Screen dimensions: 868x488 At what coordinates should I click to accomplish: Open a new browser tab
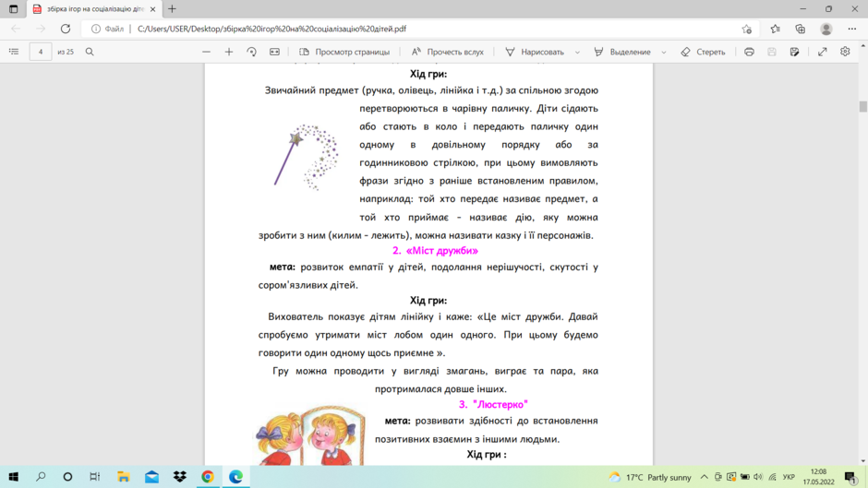(172, 9)
